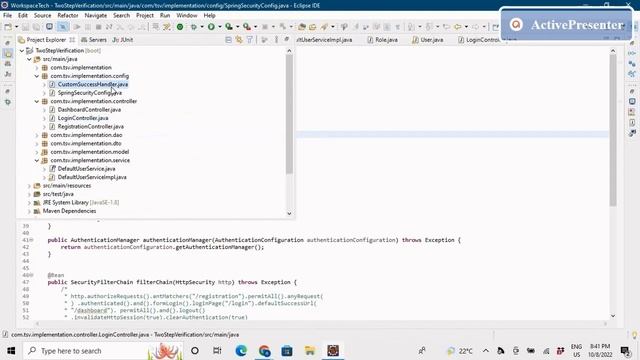This screenshot has height=360, width=640.
Task: Open the Navigate menu
Action: coord(96,15)
